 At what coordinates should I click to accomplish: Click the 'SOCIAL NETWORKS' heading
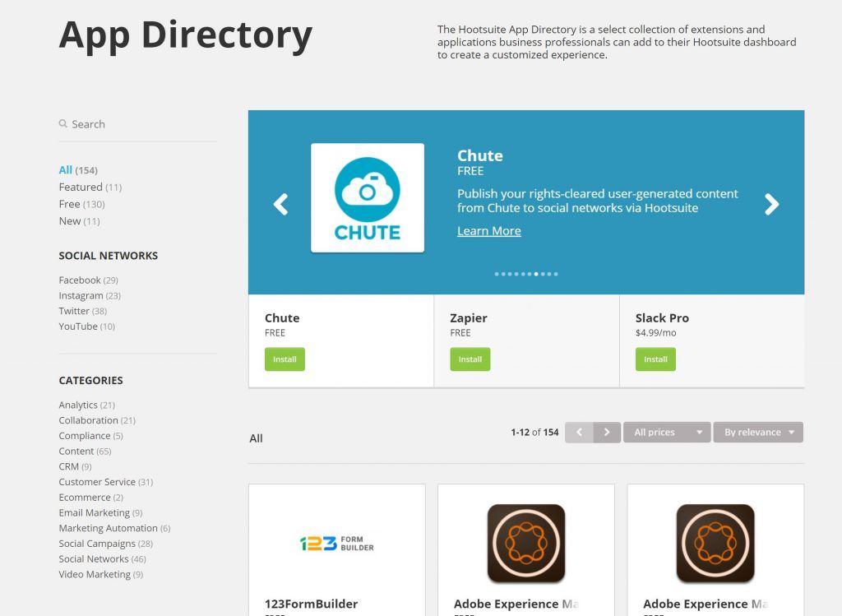click(109, 256)
